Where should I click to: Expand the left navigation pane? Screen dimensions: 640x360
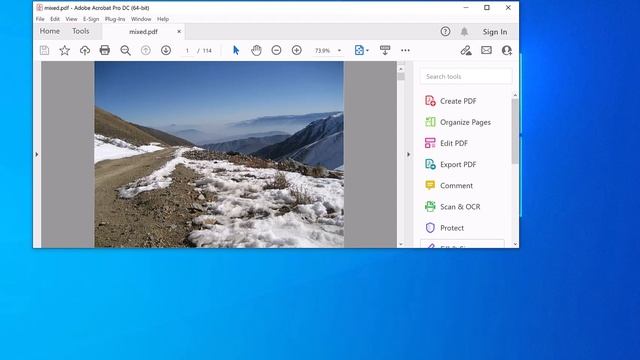37,155
